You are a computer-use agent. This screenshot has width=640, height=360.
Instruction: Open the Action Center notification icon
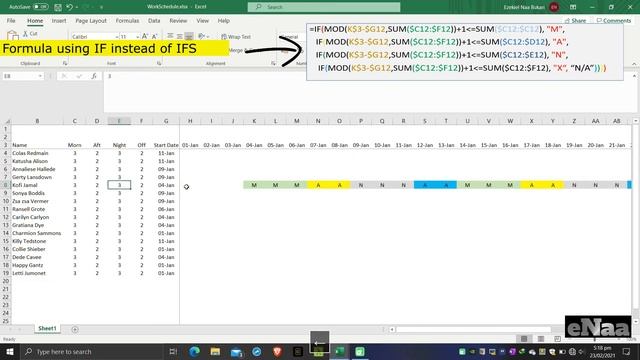[627, 351]
